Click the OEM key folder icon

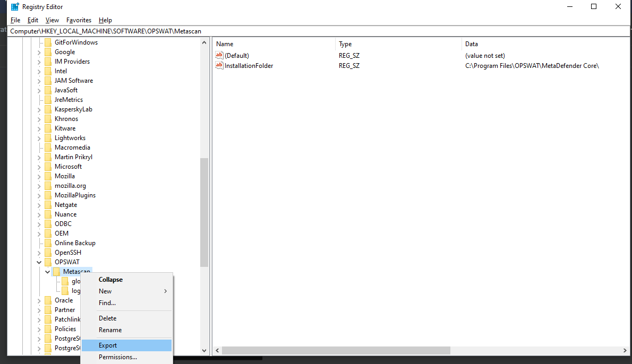tap(48, 233)
